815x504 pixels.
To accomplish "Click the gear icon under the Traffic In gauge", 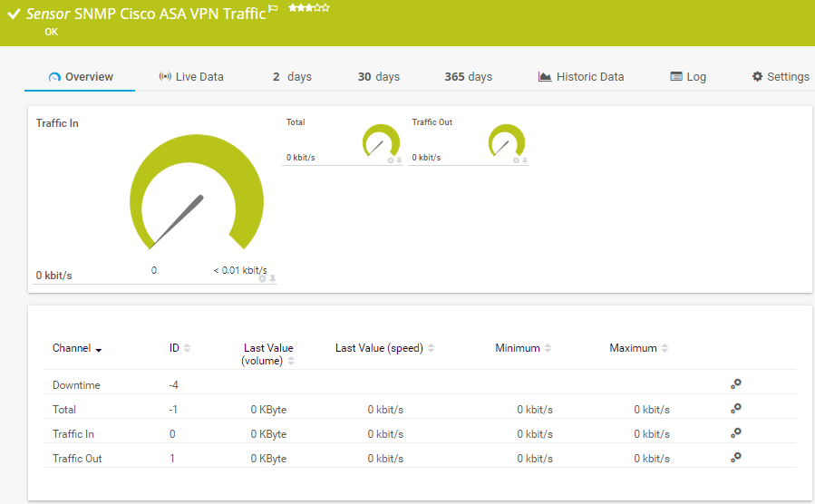I will pyautogui.click(x=263, y=278).
